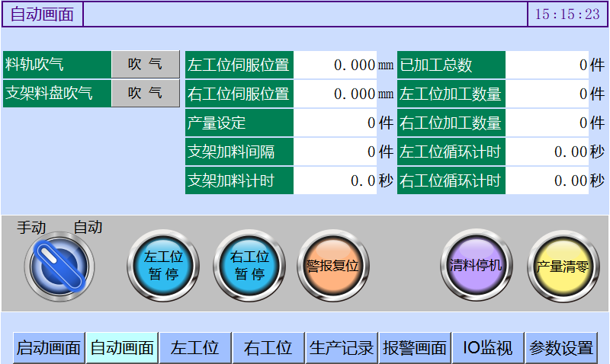The height and width of the screenshot is (364, 610).
Task: Edit the 支架加料间隔 value field
Action: [x=334, y=152]
